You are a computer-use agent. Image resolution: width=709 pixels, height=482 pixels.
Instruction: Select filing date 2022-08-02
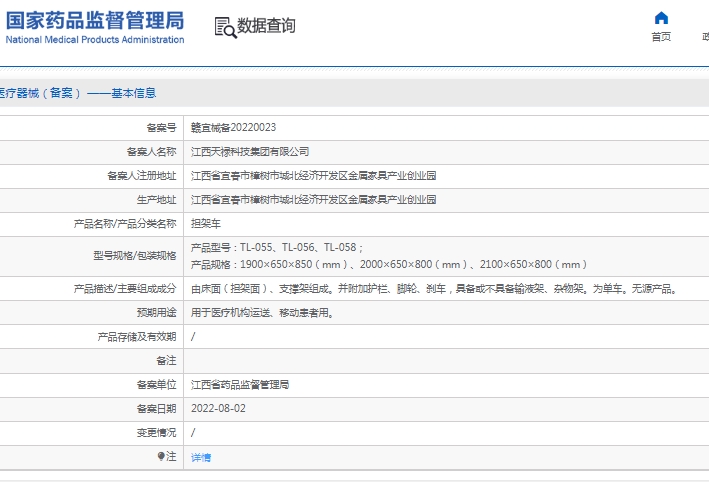[x=218, y=409]
